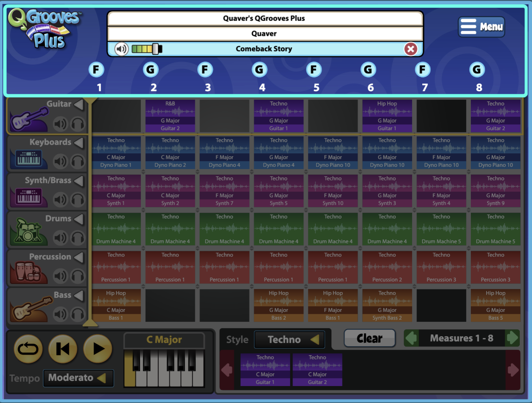Rewind to the beginning of the track
This screenshot has height=403, width=532.
[63, 349]
